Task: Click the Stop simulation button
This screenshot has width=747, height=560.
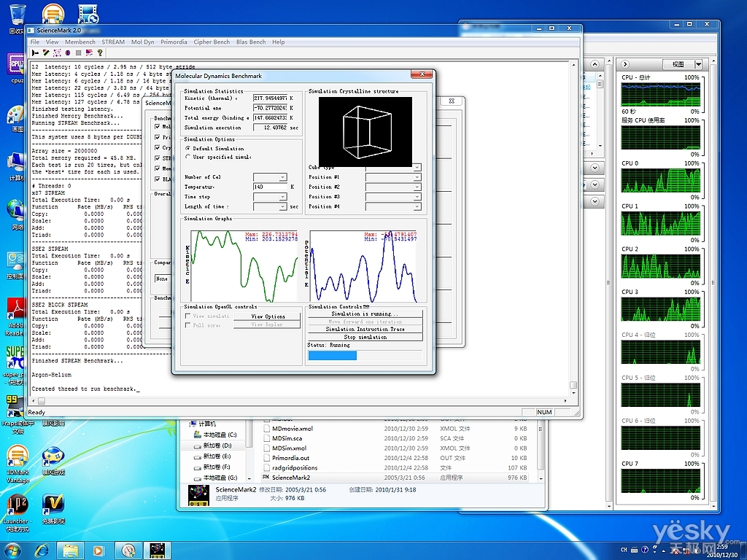Action: (x=365, y=337)
